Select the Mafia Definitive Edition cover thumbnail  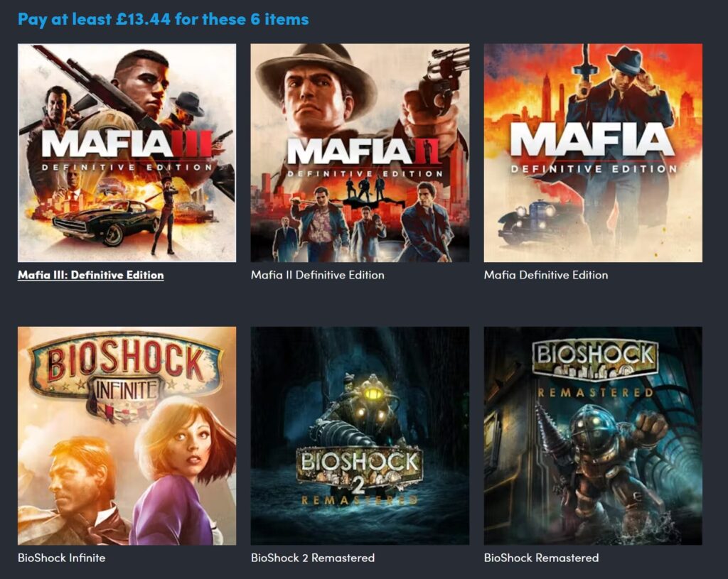tap(593, 153)
